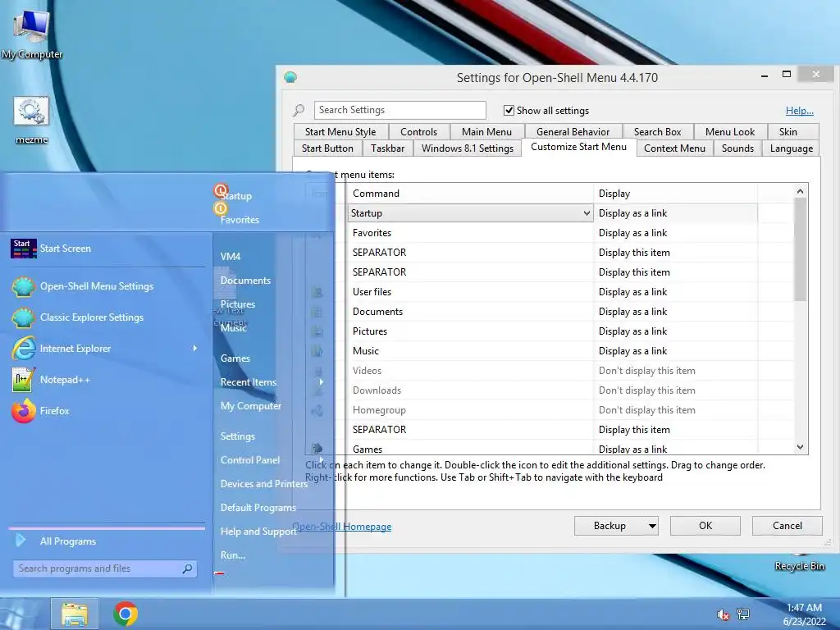Click the Start Screen icon in start menu

coord(24,249)
